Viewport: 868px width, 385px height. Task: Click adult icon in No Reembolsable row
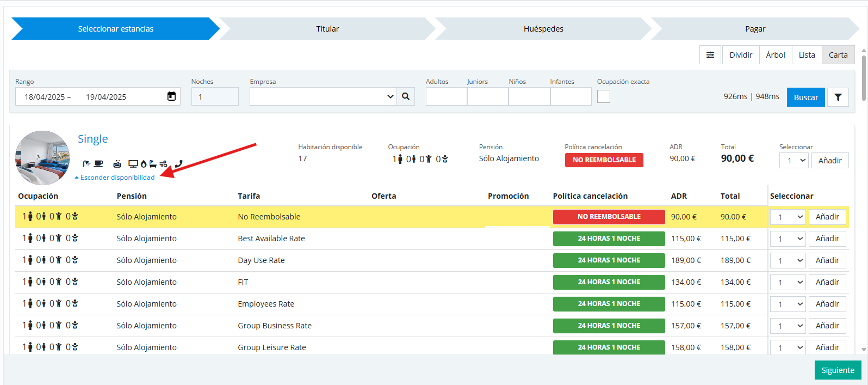[30, 216]
